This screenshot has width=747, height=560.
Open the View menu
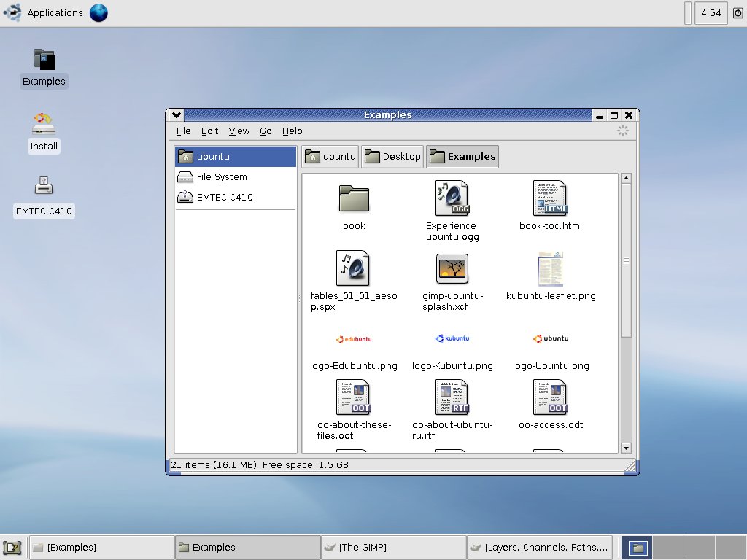239,131
